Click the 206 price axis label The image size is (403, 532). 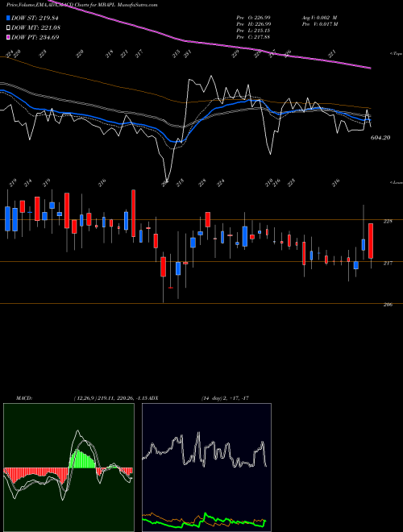click(x=388, y=305)
